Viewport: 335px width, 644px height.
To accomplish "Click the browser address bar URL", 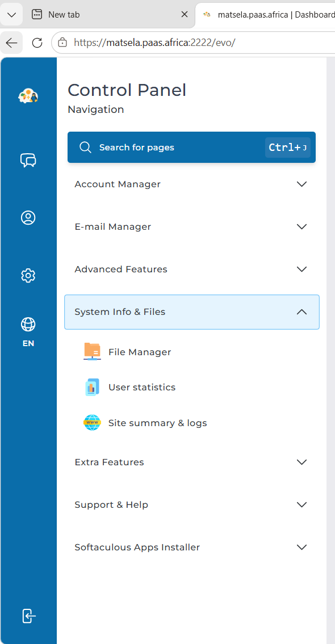I will (154, 43).
